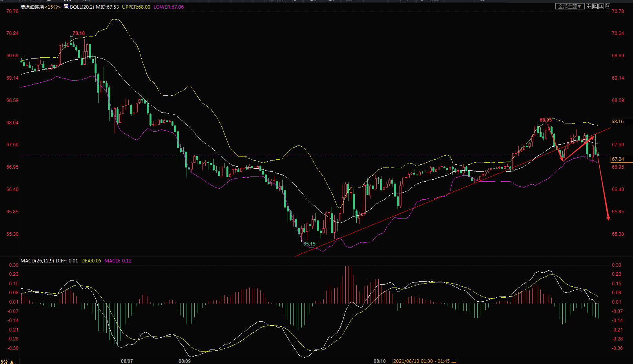
Task: Click the 08/07 date marker
Action: 127,361
